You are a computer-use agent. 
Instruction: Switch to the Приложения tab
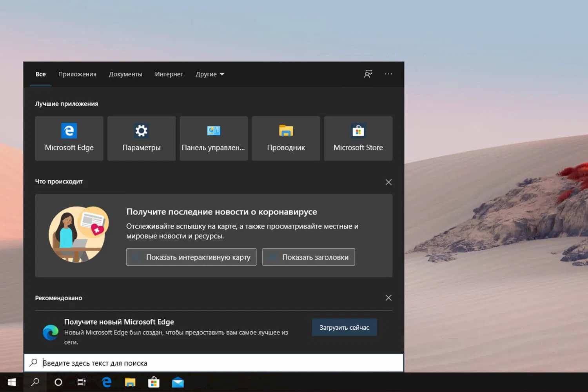[77, 74]
